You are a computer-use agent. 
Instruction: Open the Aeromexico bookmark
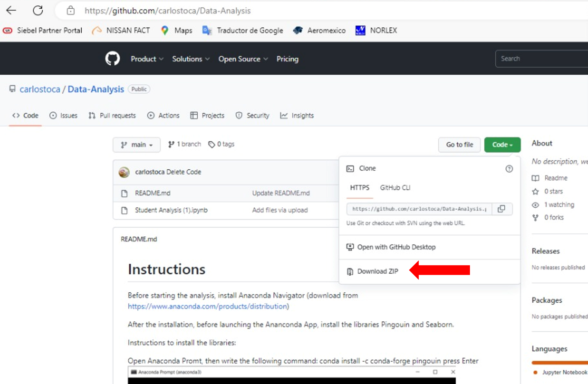pos(319,30)
